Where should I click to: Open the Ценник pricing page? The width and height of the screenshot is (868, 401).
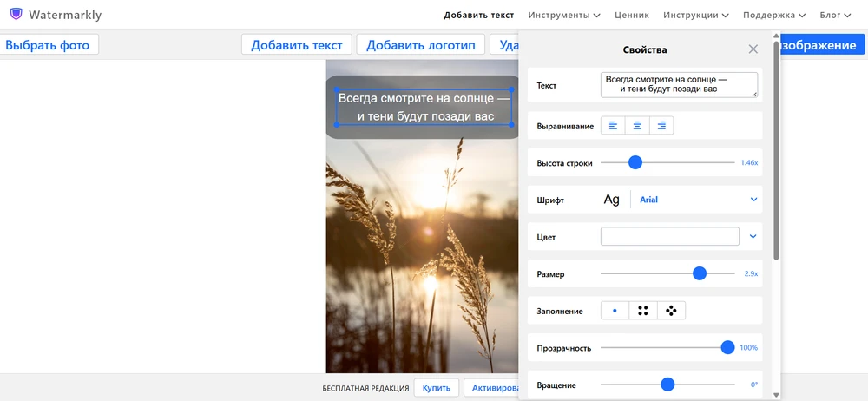[632, 15]
